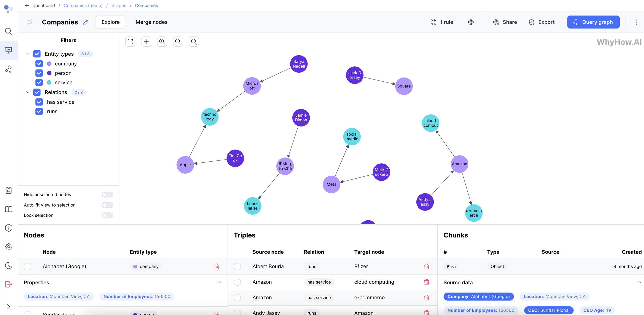Collapse the Source data section
The image size is (644, 315).
click(639, 282)
